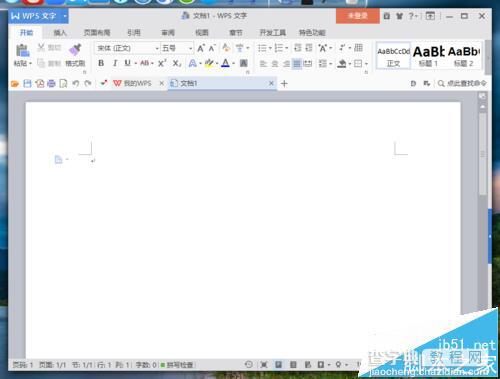500x379 pixels.
Task: Toggle Underline formatting
Action: tap(127, 63)
